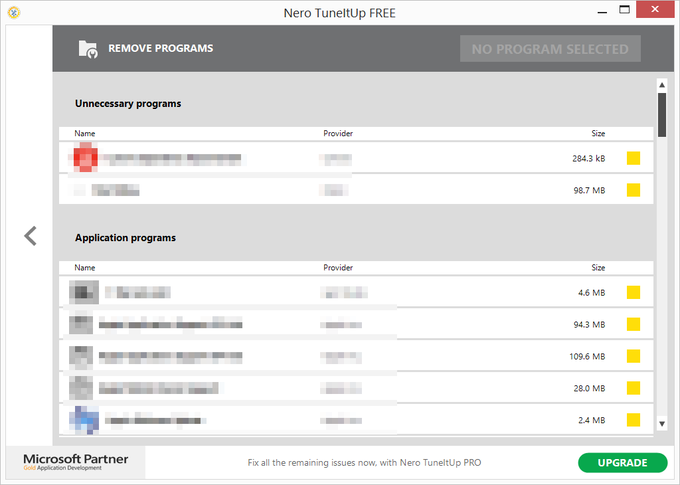Click the Nero app icon in title bar
Viewport: 680px width, 485px height.
pos(14,13)
